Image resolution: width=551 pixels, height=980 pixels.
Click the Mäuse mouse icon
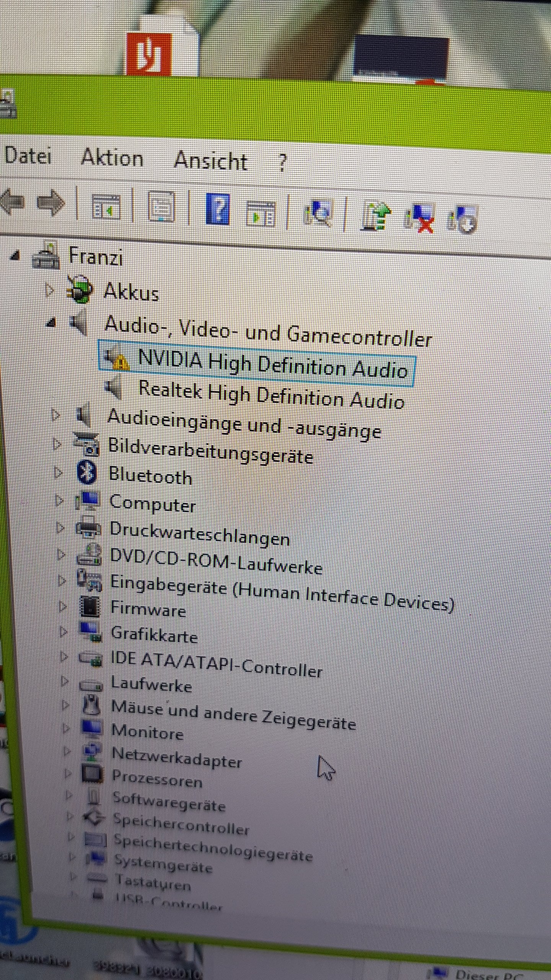pyautogui.click(x=92, y=705)
